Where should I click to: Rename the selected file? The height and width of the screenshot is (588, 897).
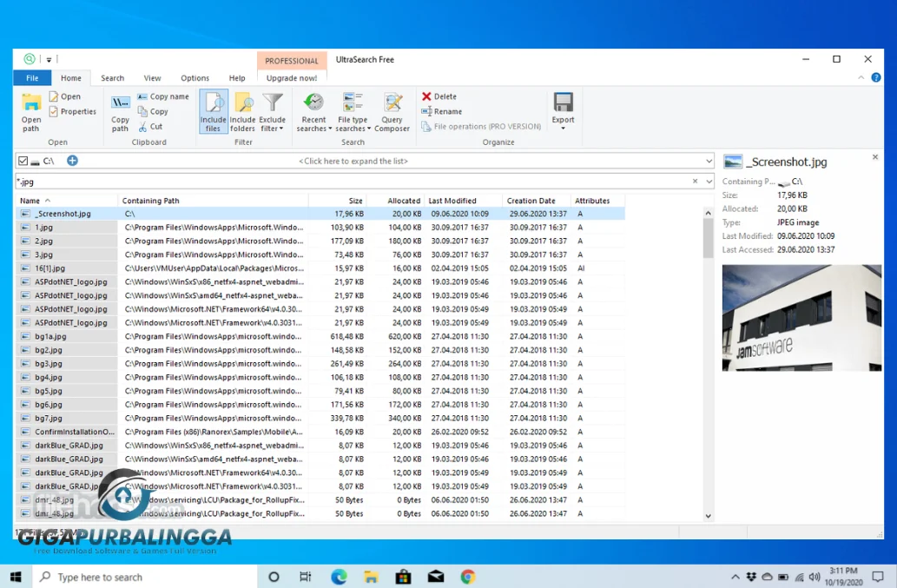coord(441,111)
